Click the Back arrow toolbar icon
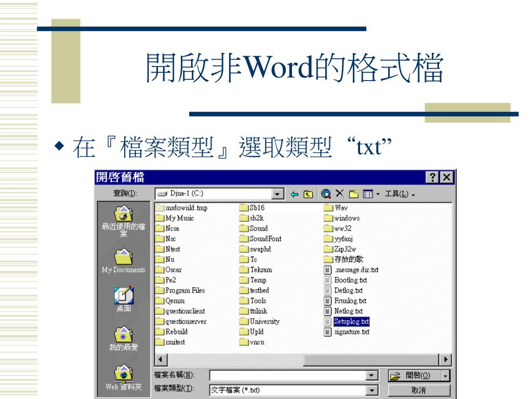 pos(294,194)
